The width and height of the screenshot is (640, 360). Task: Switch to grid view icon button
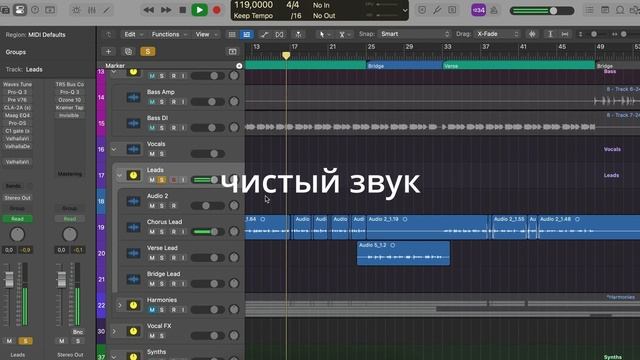click(x=232, y=35)
